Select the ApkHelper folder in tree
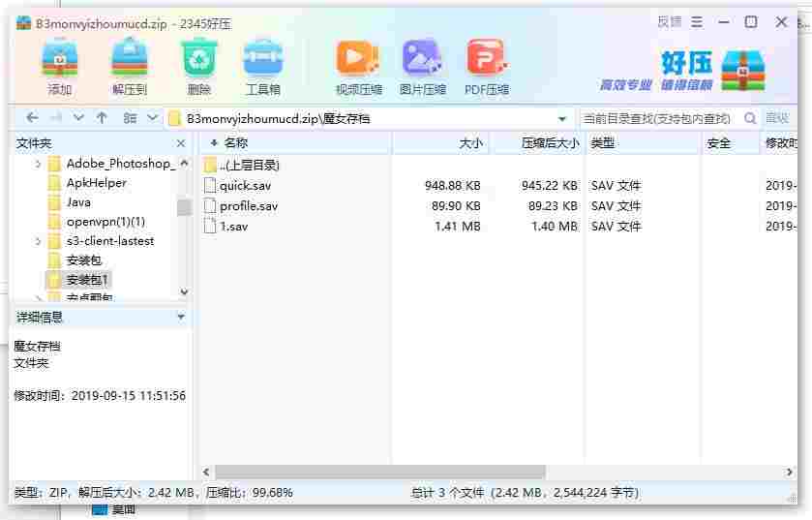812x520 pixels. [97, 183]
